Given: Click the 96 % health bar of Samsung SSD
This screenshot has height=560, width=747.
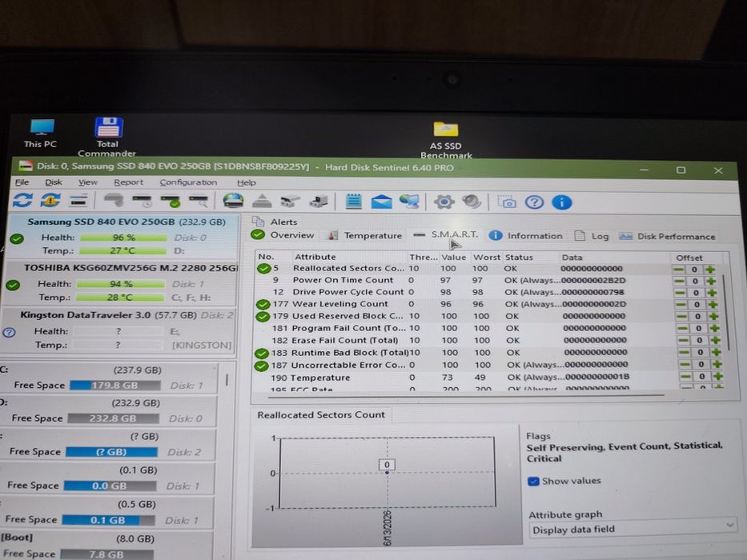Looking at the screenshot, I should coord(124,237).
